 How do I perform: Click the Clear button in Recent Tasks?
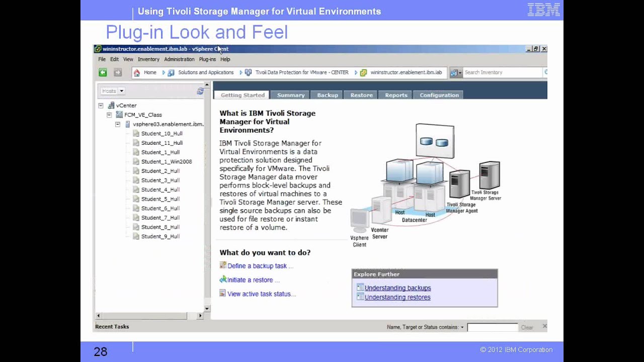pyautogui.click(x=527, y=327)
